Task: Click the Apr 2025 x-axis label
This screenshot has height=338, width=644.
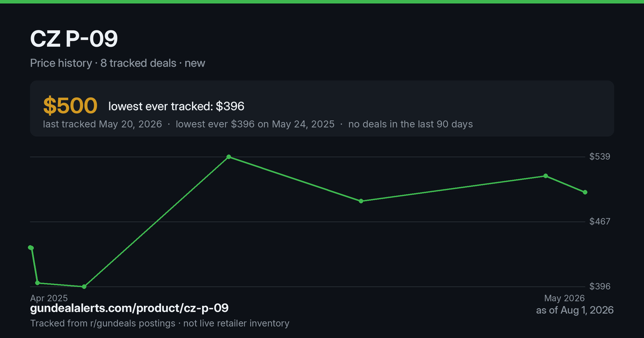Action: pos(49,298)
